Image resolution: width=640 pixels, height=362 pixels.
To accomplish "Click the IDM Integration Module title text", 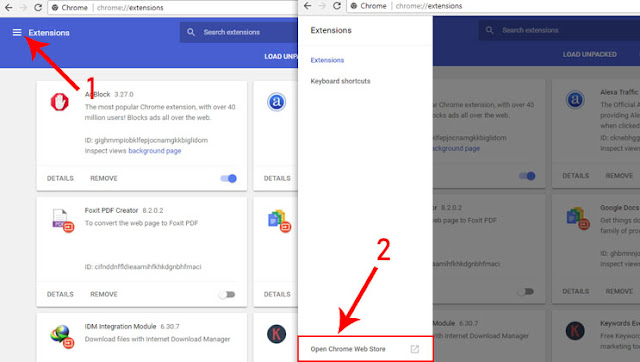I will tap(120, 326).
